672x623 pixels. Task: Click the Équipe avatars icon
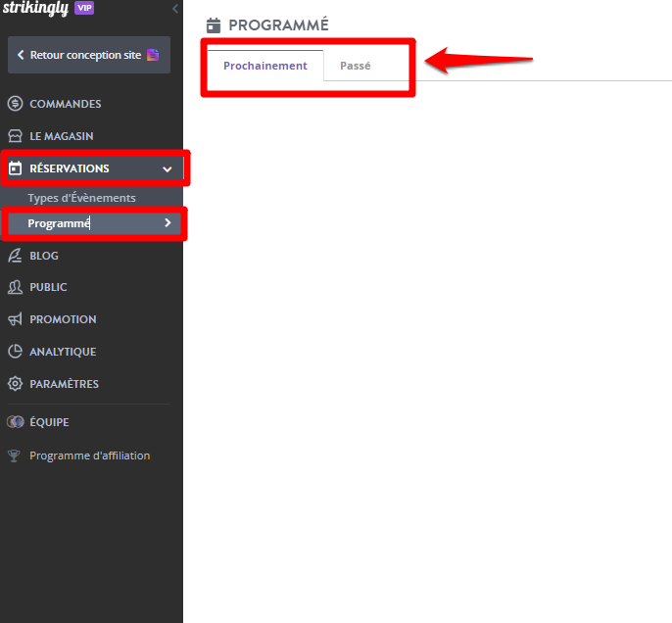coord(16,421)
